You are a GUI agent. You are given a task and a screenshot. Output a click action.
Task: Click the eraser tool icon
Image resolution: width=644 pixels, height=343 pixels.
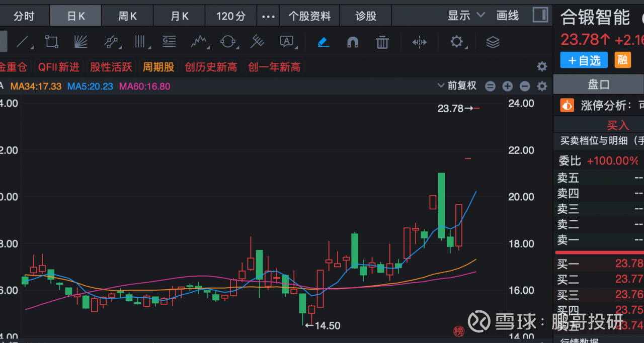(323, 42)
